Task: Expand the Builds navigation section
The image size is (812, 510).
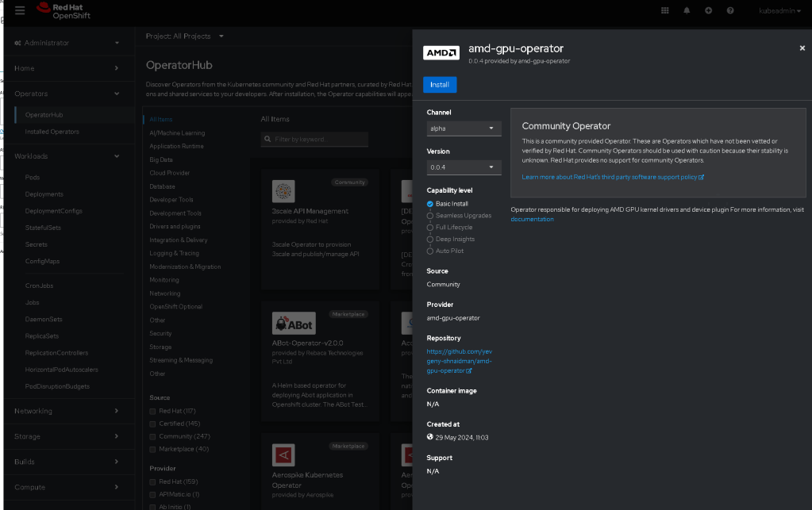Action: tap(67, 462)
